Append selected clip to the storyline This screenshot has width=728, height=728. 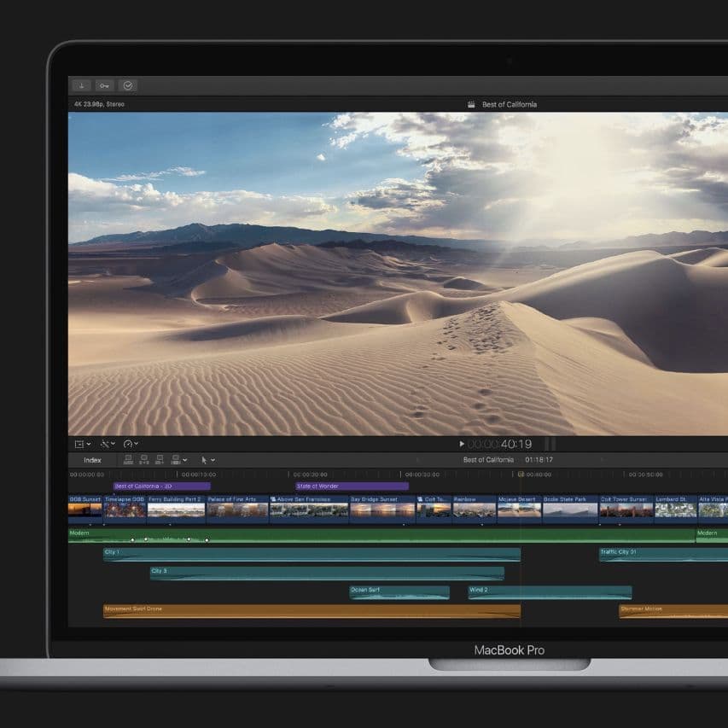(160, 460)
